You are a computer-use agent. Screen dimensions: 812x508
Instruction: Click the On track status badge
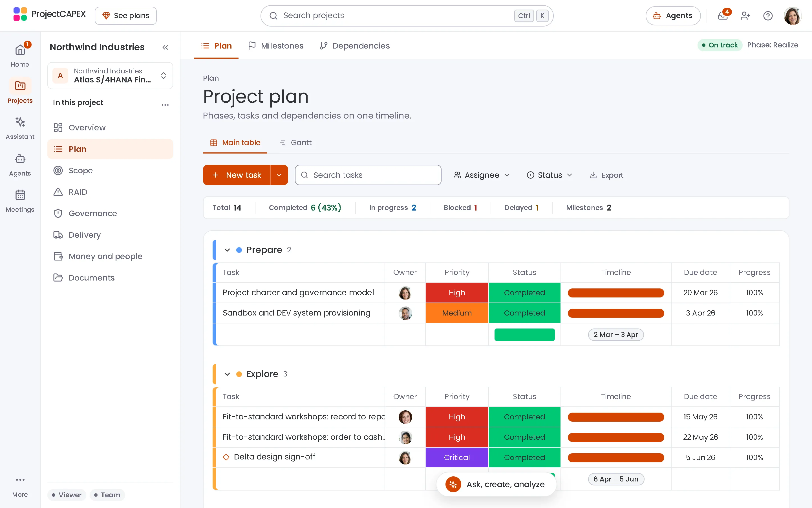point(720,45)
